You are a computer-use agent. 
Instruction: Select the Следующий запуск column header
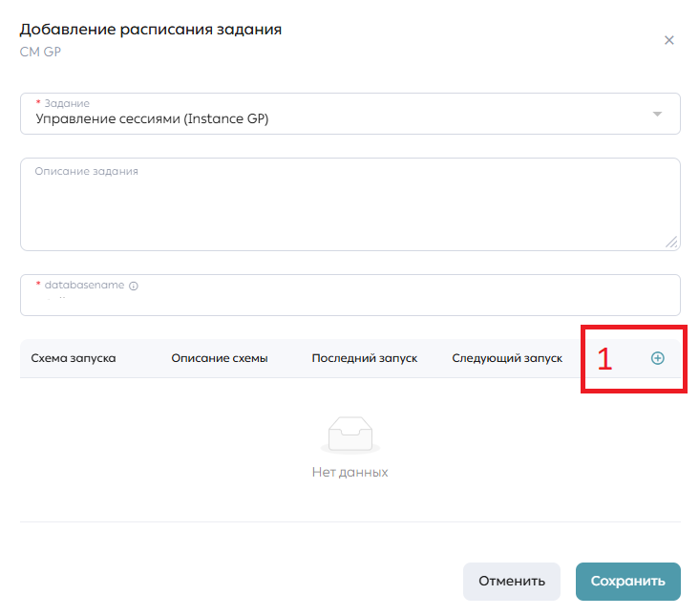click(507, 358)
